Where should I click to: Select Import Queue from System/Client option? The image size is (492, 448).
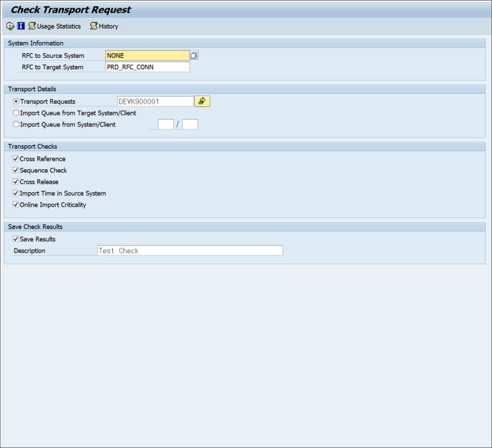pos(16,125)
